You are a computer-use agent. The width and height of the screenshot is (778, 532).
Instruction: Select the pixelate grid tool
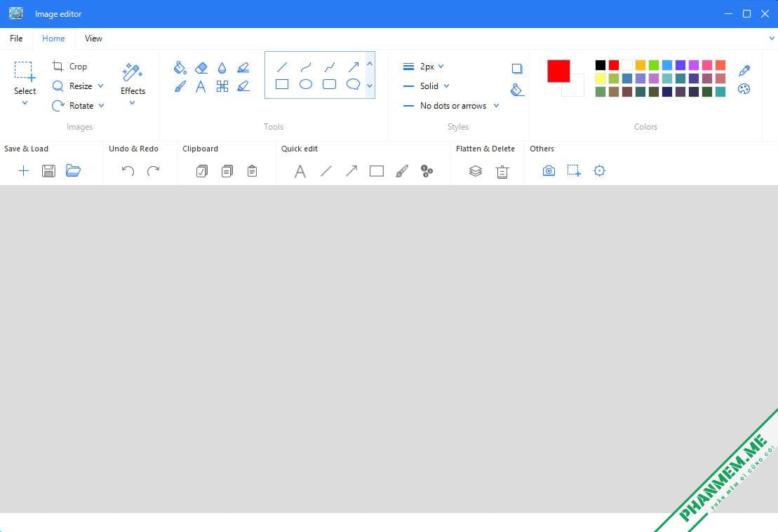(x=222, y=86)
